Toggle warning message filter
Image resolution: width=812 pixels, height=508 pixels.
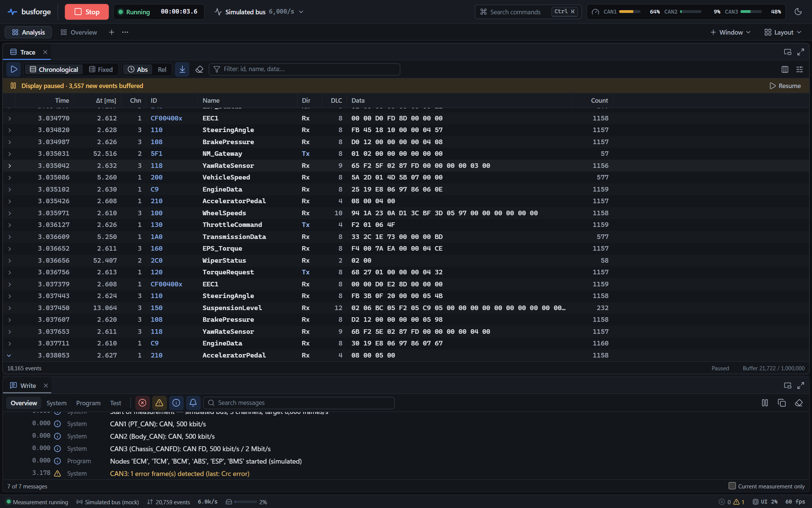[159, 403]
